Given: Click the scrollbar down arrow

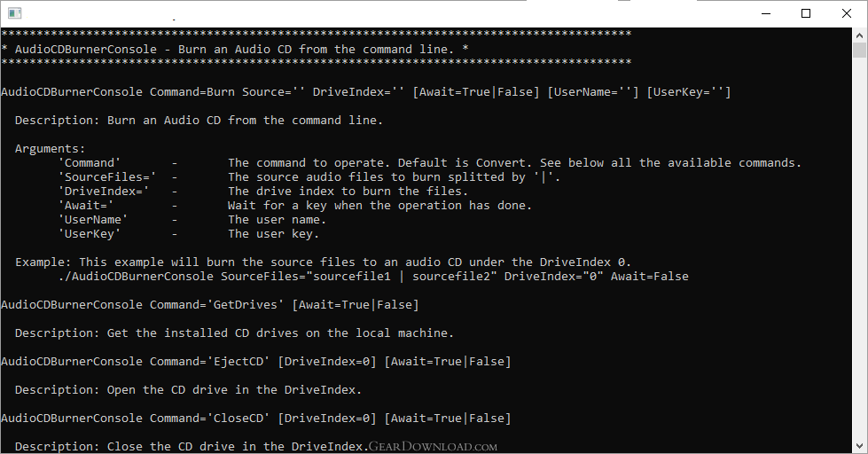Looking at the screenshot, I should (x=859, y=446).
